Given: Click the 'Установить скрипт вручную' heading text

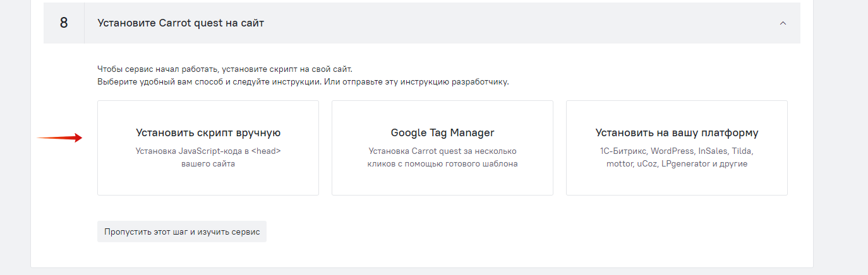Looking at the screenshot, I should click(208, 133).
